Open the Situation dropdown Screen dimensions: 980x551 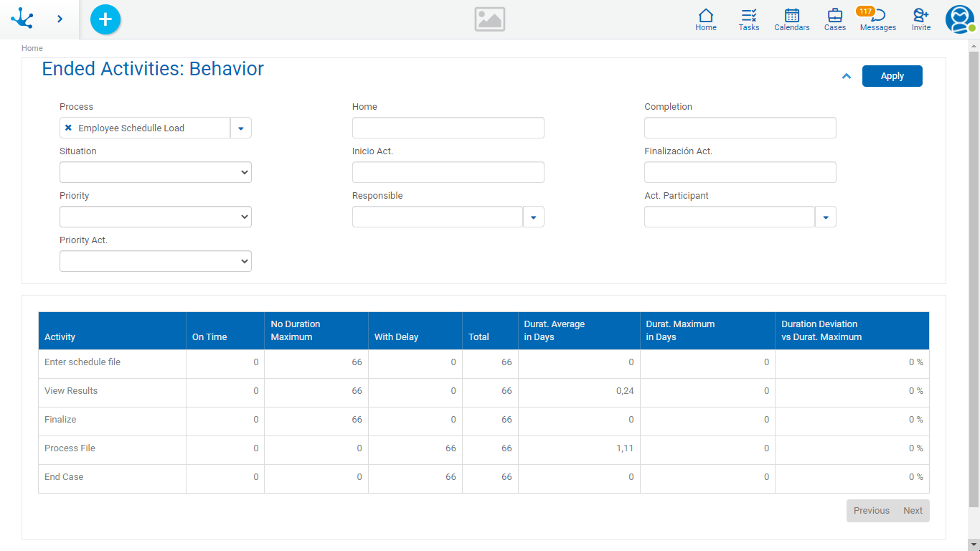pyautogui.click(x=156, y=172)
